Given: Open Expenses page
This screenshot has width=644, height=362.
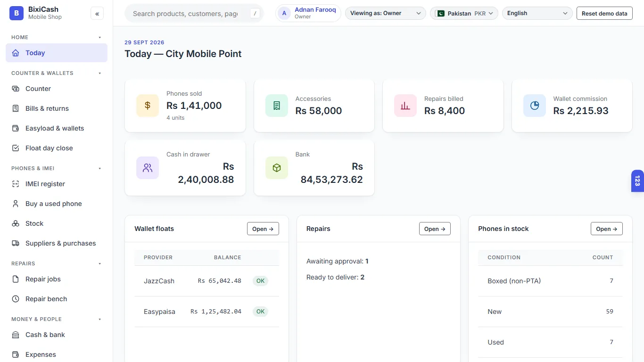Looking at the screenshot, I should [x=57, y=354].
